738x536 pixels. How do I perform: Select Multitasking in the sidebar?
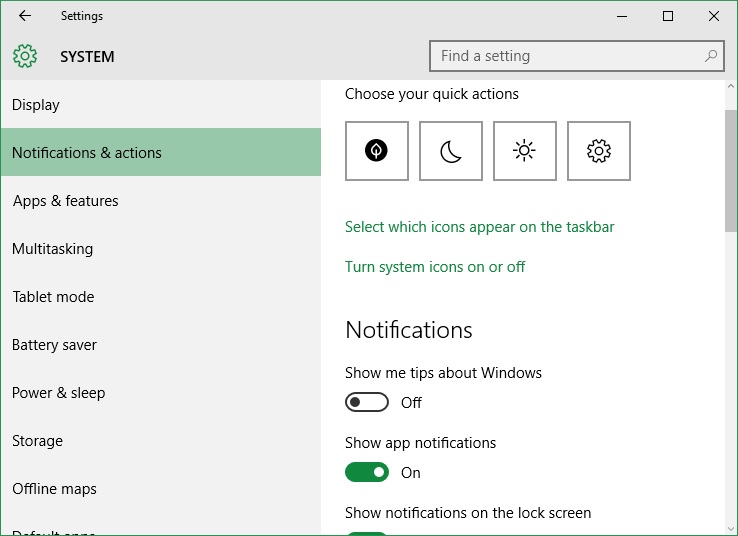[x=161, y=248]
